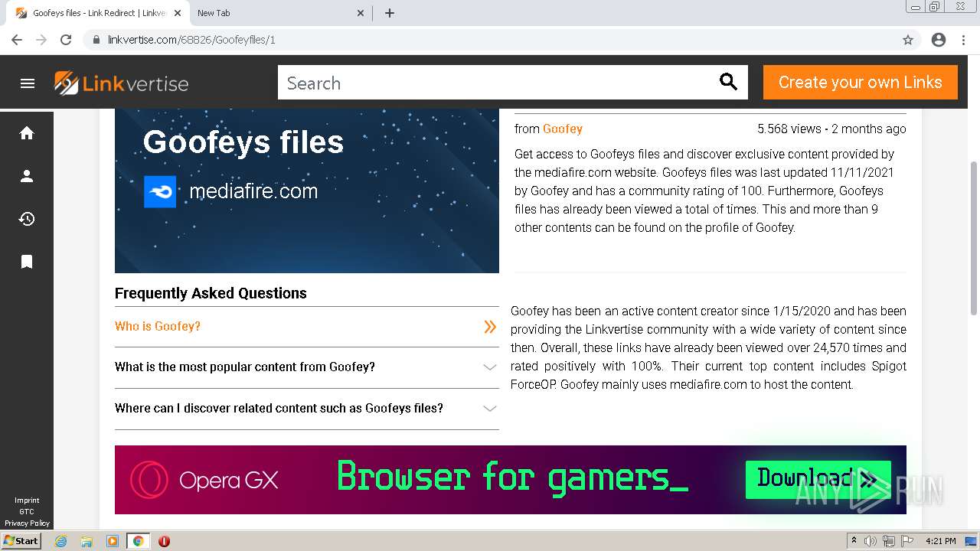980x551 pixels.
Task: Click the browser address bar URL
Action: tap(191, 40)
